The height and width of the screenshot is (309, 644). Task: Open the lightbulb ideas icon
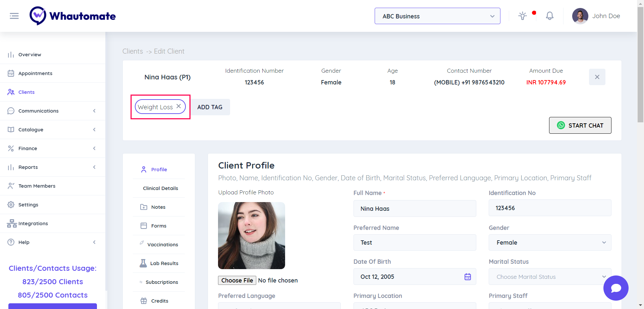pos(522,16)
